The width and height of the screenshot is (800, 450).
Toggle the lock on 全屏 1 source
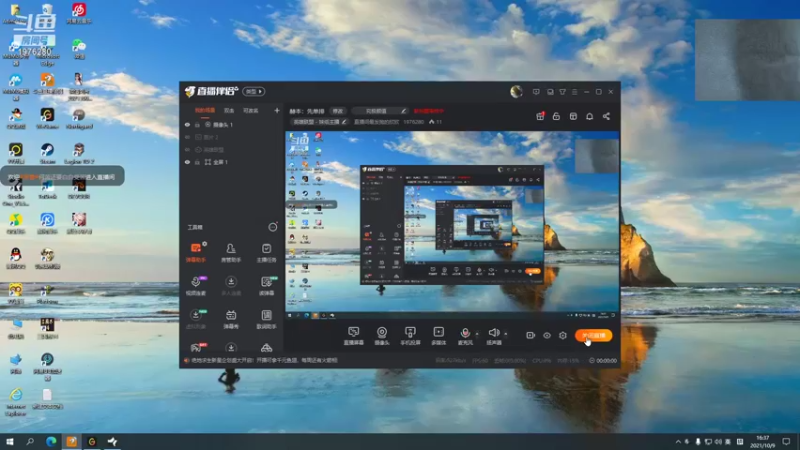[197, 162]
